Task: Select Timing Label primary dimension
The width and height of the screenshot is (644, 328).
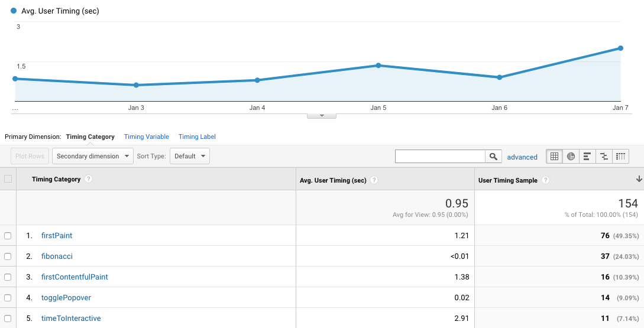Action: point(197,137)
